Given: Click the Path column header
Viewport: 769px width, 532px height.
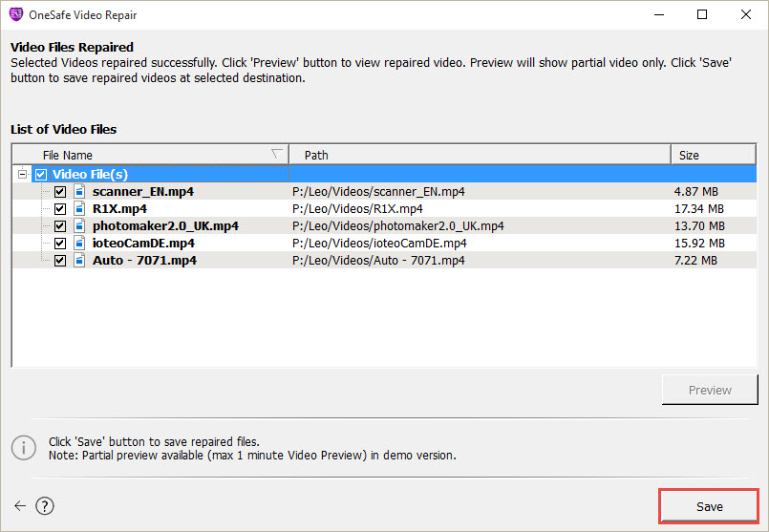Looking at the screenshot, I should point(480,155).
